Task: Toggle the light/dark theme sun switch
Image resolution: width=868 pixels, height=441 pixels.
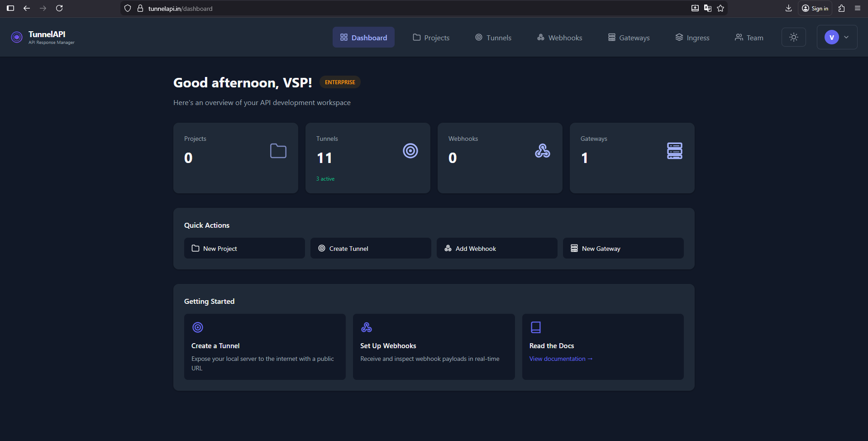Action: point(793,37)
